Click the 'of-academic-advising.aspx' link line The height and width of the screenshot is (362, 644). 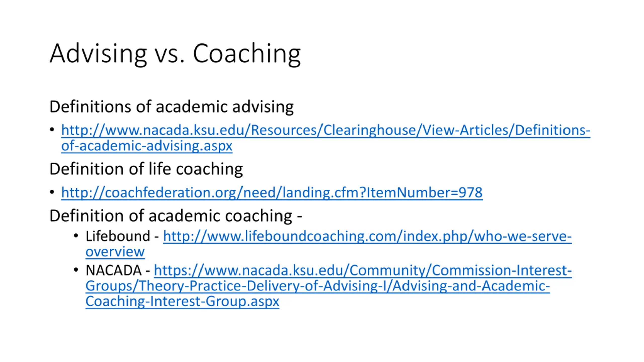point(147,146)
